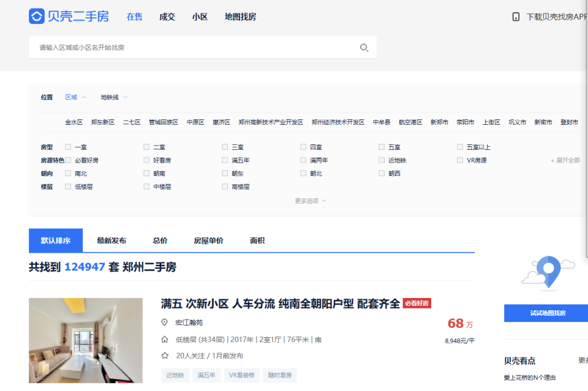
Task: Collapse the 区域 filter section
Action: coord(73,97)
